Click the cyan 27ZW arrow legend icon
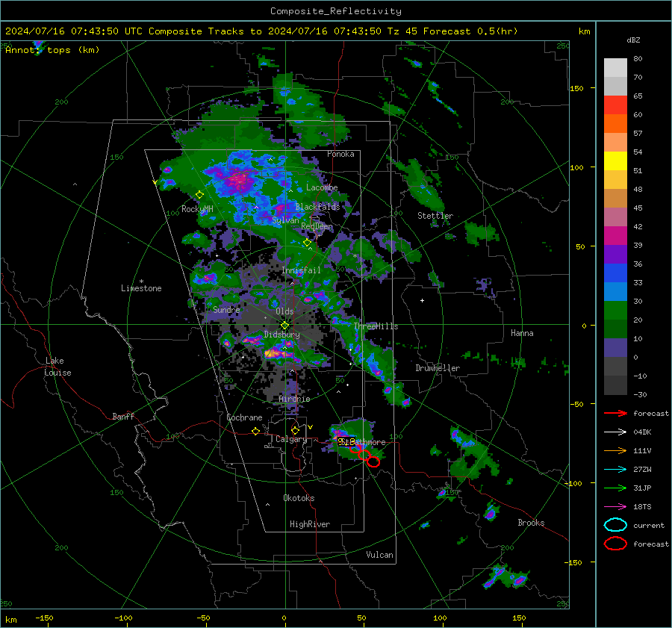The width and height of the screenshot is (672, 628). point(615,470)
